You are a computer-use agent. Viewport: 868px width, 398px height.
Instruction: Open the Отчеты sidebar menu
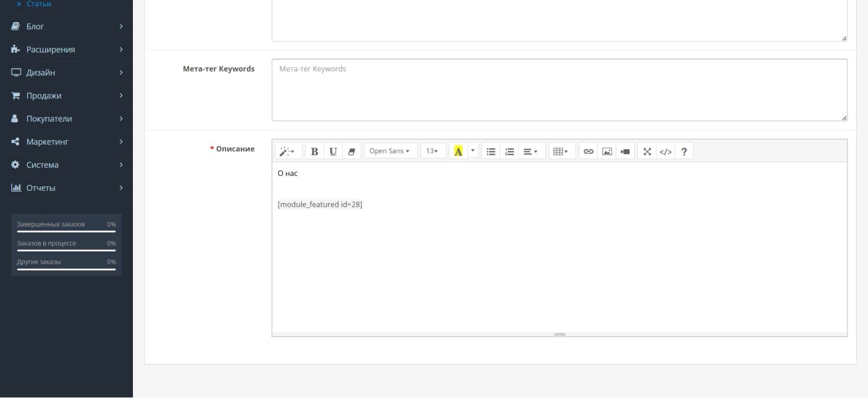(66, 188)
